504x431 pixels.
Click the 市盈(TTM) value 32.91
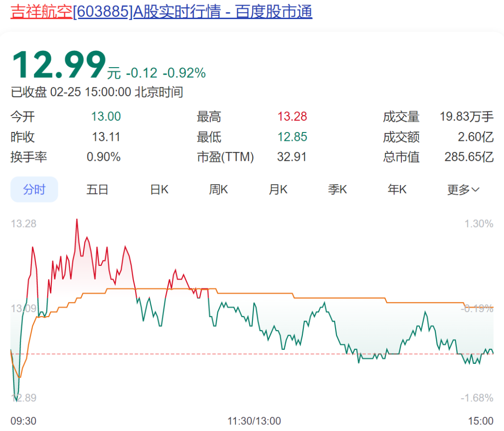pos(292,157)
